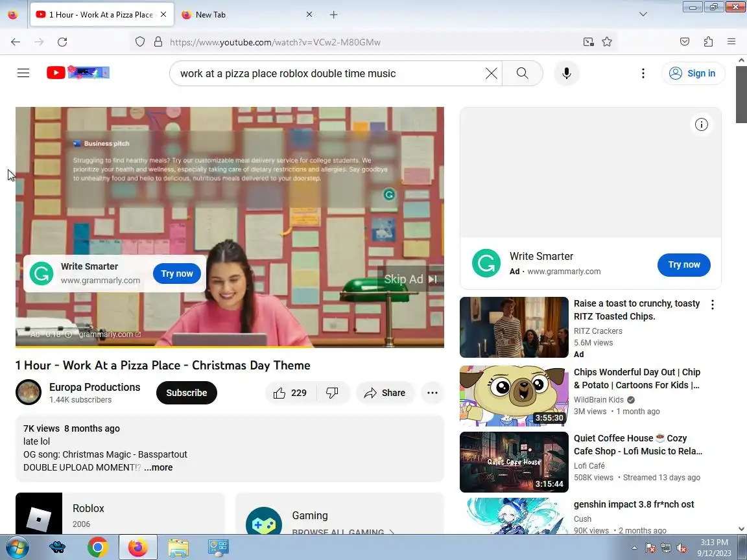This screenshot has height=560, width=747.
Task: Launch Chrome from the taskbar
Action: tap(98, 547)
